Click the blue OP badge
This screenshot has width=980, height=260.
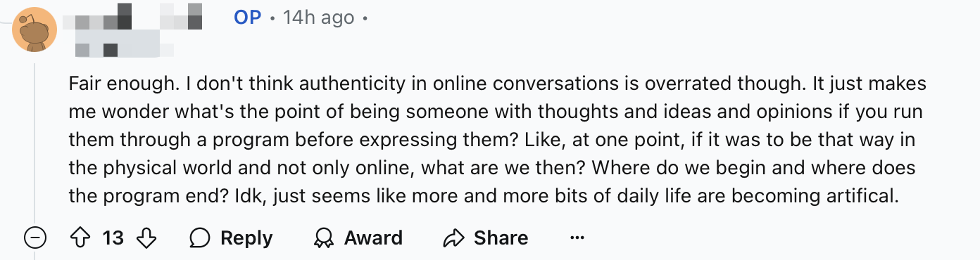[248, 18]
